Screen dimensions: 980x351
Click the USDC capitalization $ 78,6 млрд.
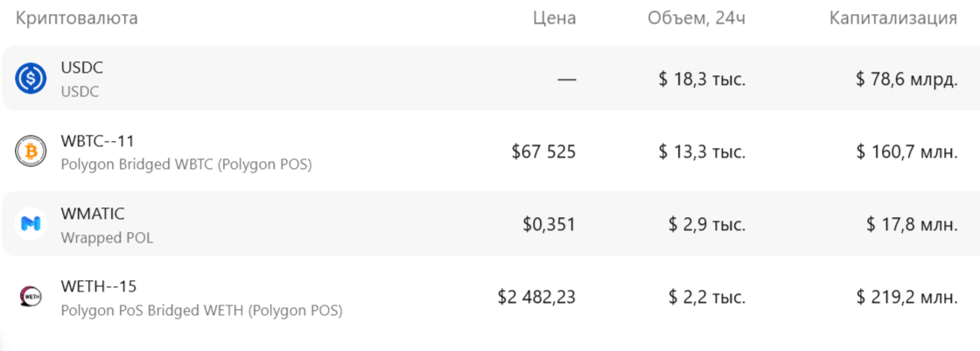click(x=906, y=80)
